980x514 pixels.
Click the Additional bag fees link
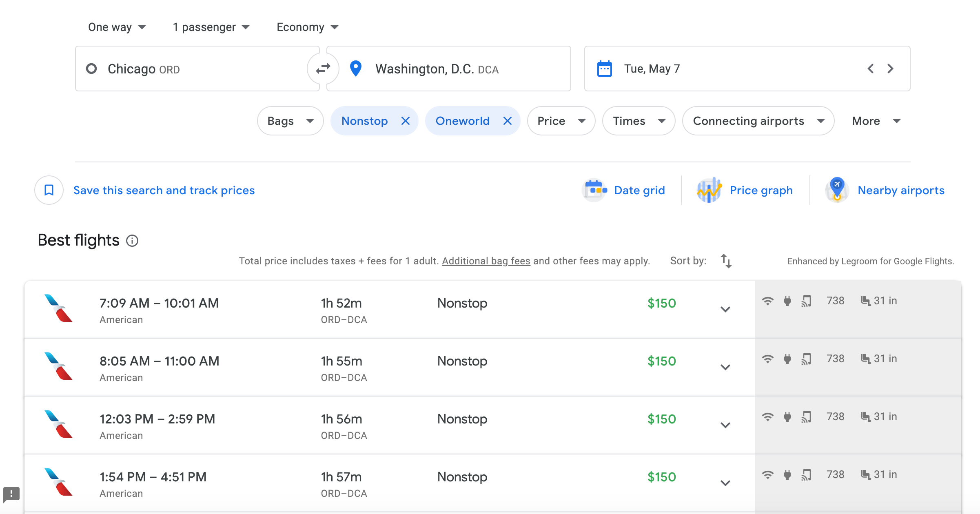486,261
